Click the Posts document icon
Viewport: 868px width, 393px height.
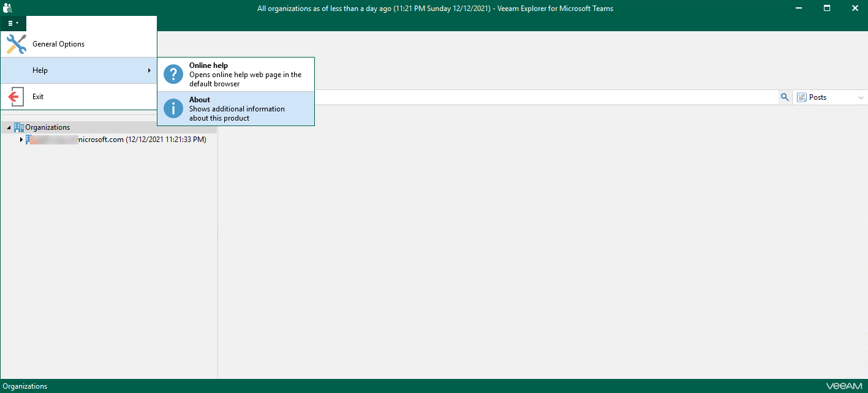pyautogui.click(x=802, y=97)
